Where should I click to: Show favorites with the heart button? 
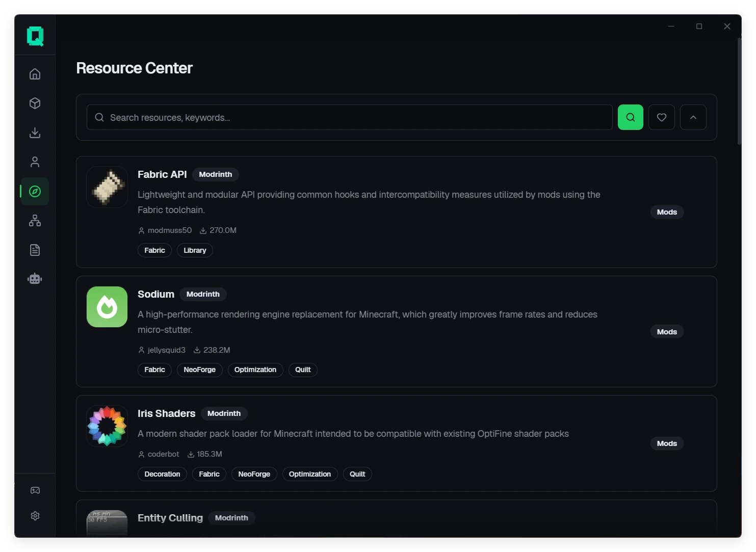[x=662, y=117]
